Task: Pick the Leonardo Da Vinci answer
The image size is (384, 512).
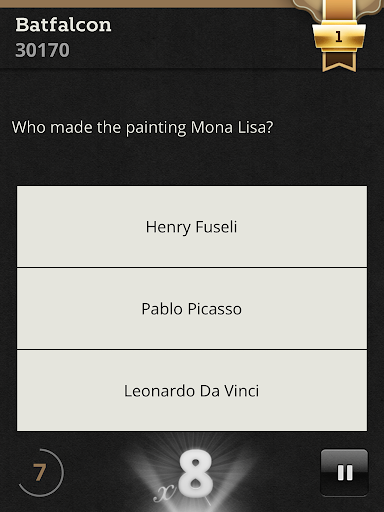Action: click(x=192, y=391)
